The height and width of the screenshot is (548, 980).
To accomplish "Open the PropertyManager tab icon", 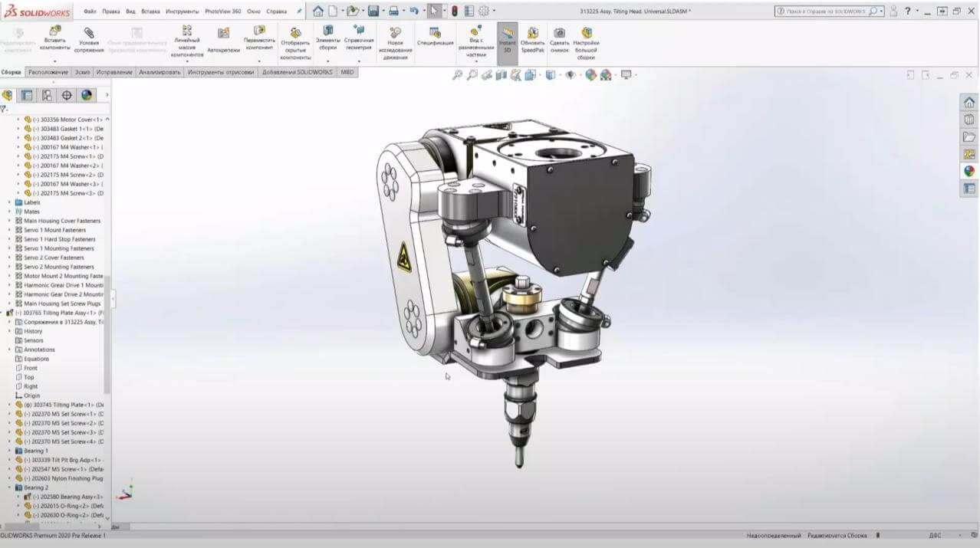I will [27, 95].
